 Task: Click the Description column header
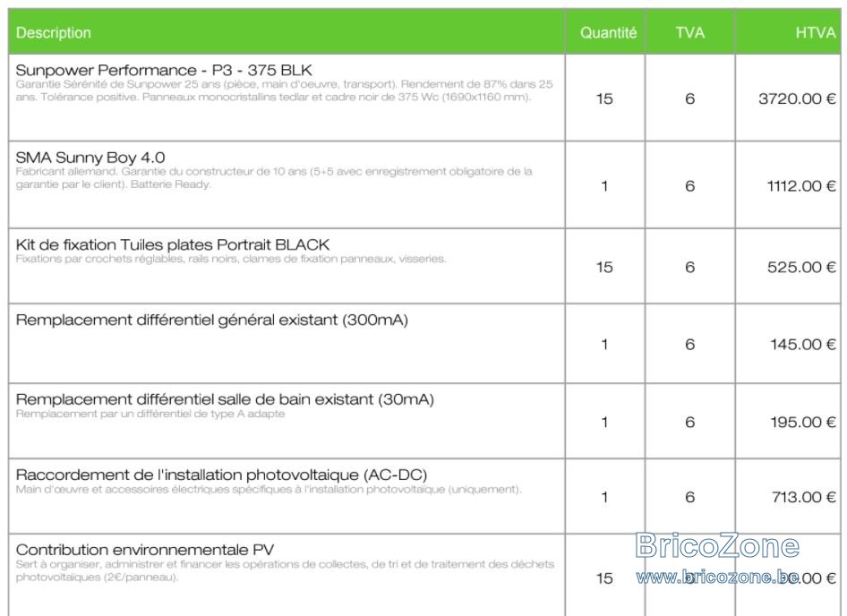(x=54, y=32)
